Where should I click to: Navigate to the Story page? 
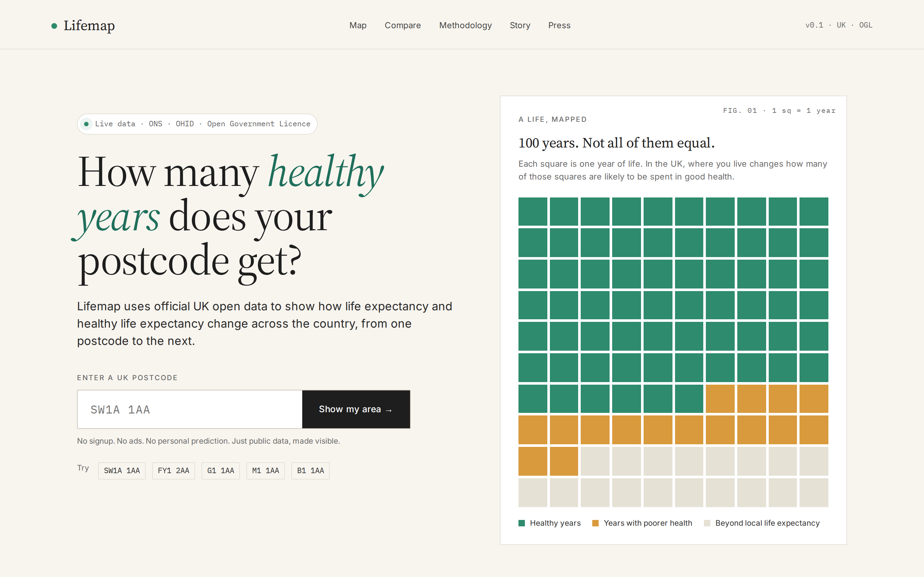pyautogui.click(x=520, y=25)
